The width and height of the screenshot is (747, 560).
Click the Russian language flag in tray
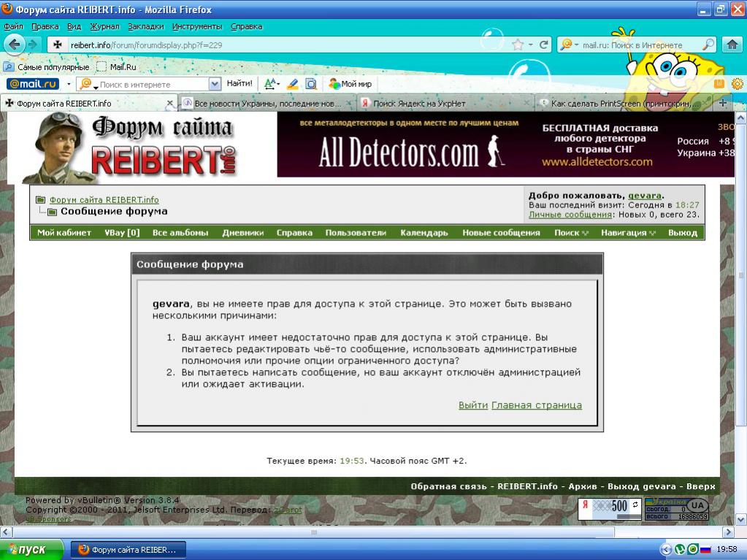pos(705,550)
